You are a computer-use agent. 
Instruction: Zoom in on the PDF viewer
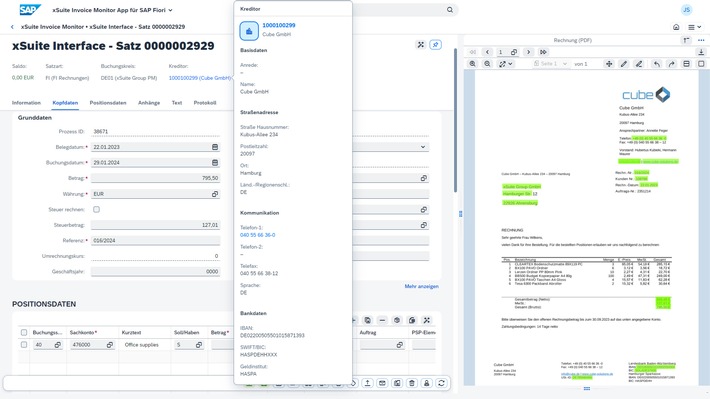point(472,64)
